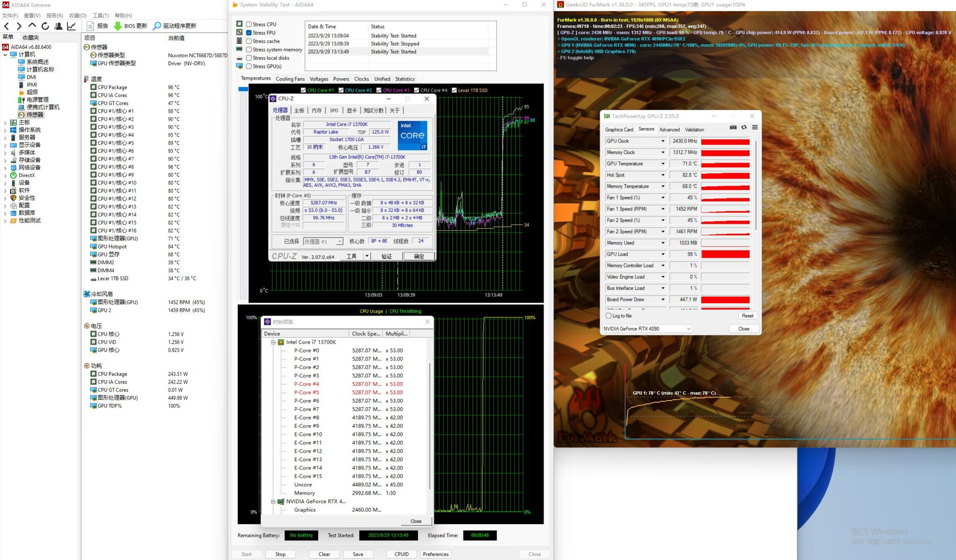The width and height of the screenshot is (956, 560).
Task: Expand 主板 node in AIDA64 tree
Action: pos(5,122)
